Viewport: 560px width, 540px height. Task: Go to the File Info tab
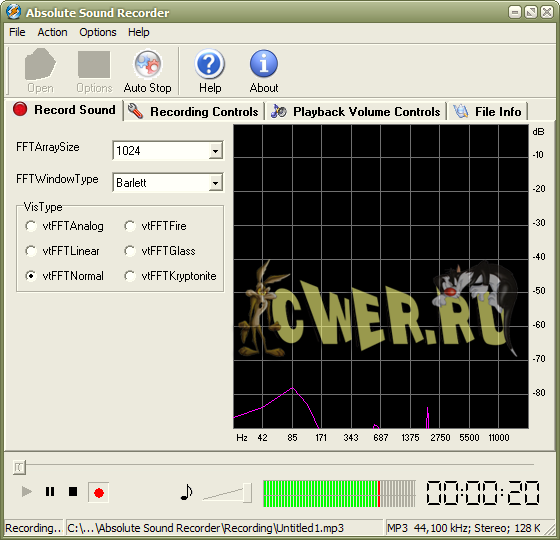(487, 112)
